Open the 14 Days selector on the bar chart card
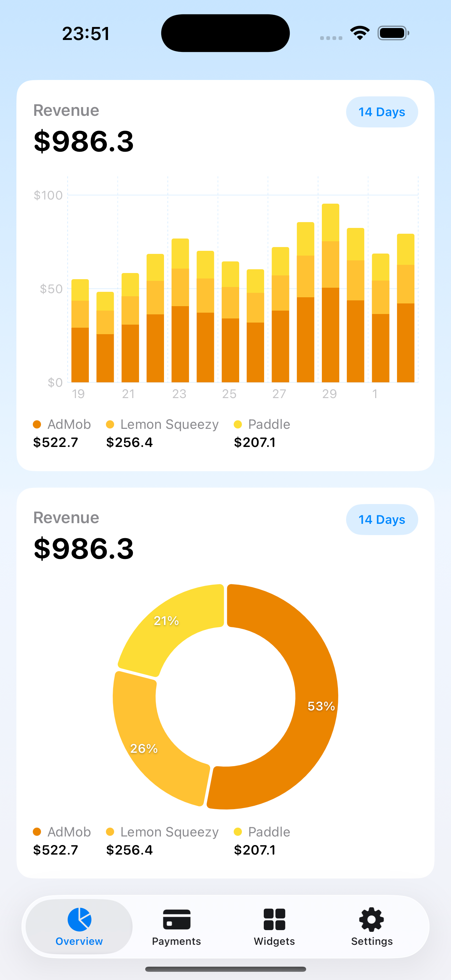 [x=382, y=112]
